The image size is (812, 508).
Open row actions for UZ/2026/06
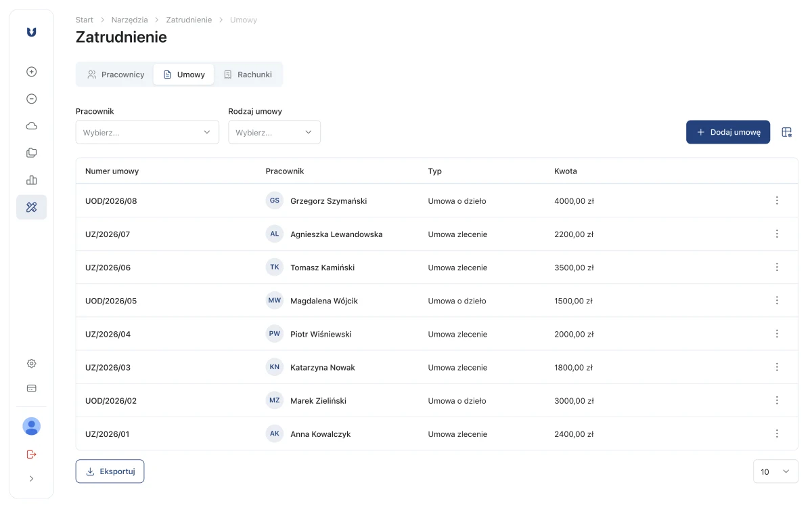[x=777, y=267]
